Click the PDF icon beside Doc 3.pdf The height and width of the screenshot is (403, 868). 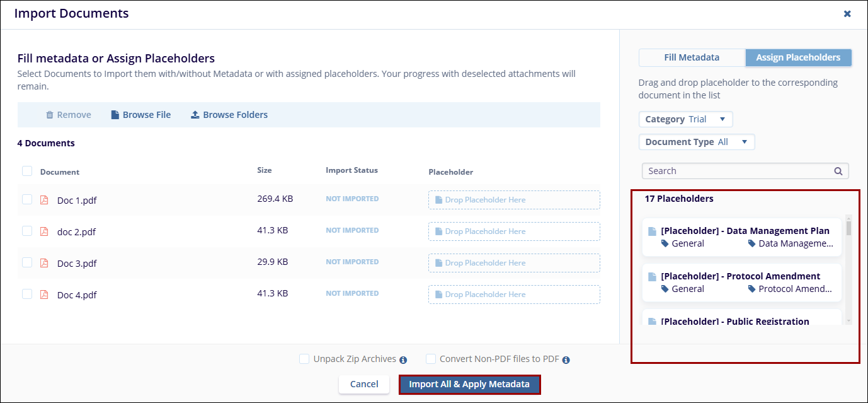[x=44, y=263]
